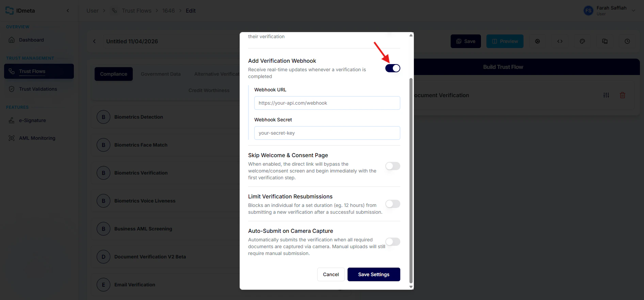
Task: Click the Save Settings button
Action: click(x=374, y=274)
